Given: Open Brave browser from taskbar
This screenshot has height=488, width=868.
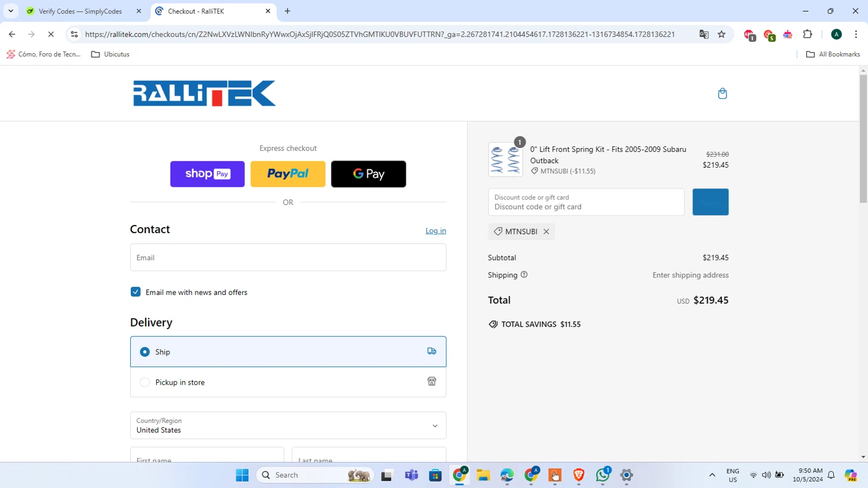Looking at the screenshot, I should (x=579, y=475).
